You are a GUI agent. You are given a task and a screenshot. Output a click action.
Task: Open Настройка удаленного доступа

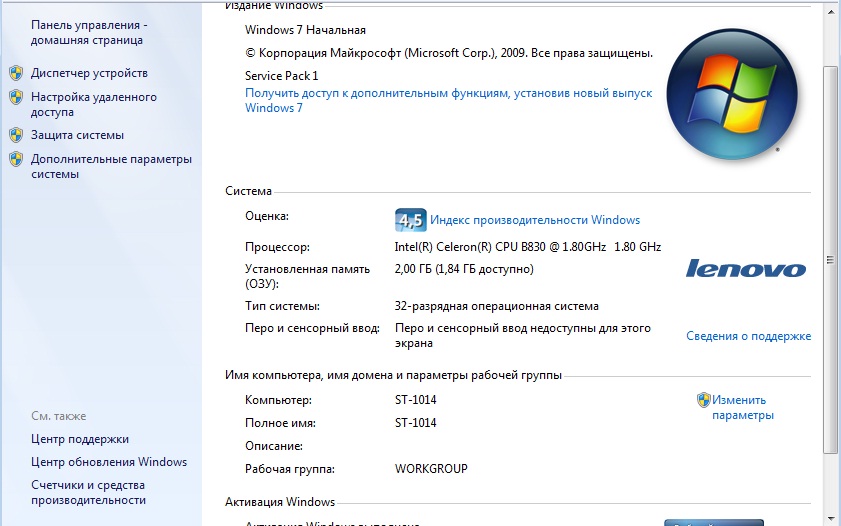click(x=94, y=105)
